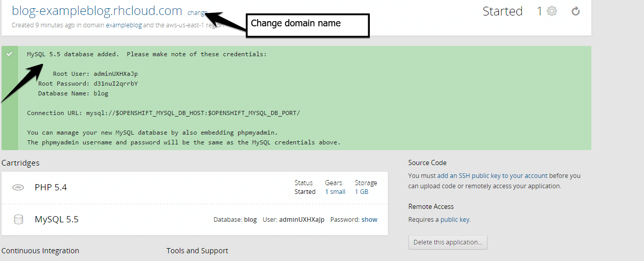Screen dimensions: 644x261
Task: Click Gears '1 small' value
Action: (335, 192)
